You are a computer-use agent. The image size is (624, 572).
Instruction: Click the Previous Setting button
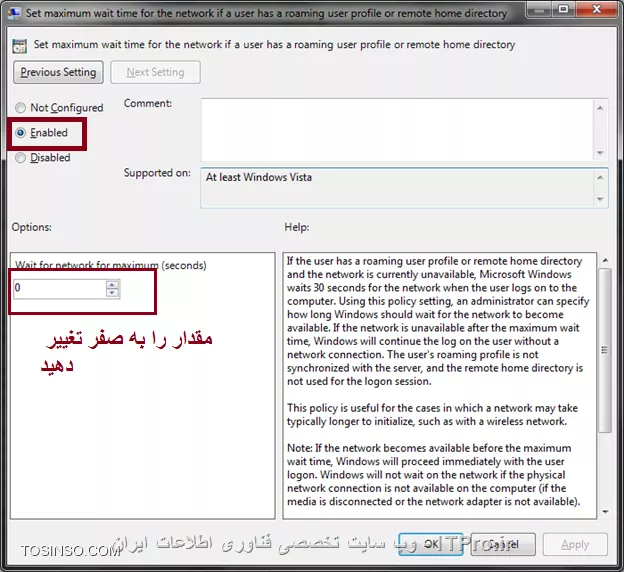click(58, 72)
